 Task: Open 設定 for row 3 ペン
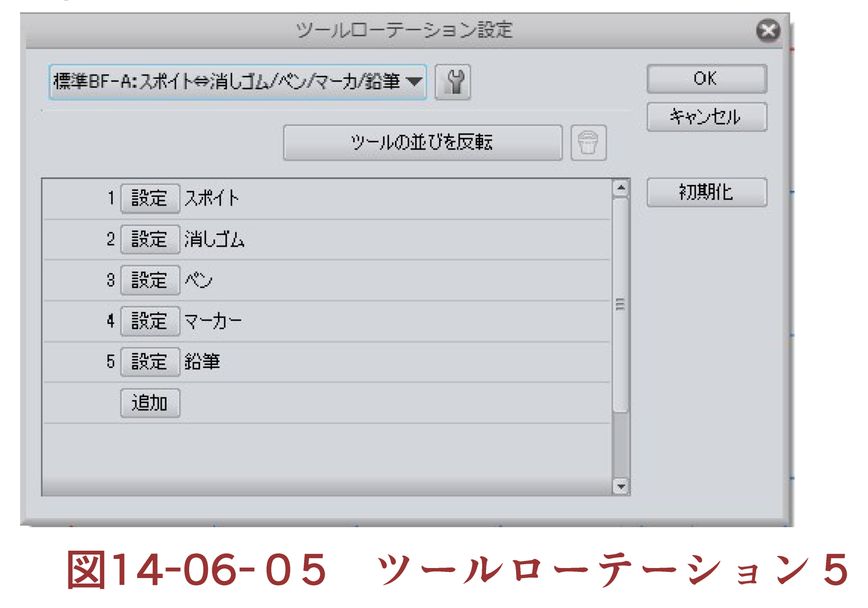[150, 280]
